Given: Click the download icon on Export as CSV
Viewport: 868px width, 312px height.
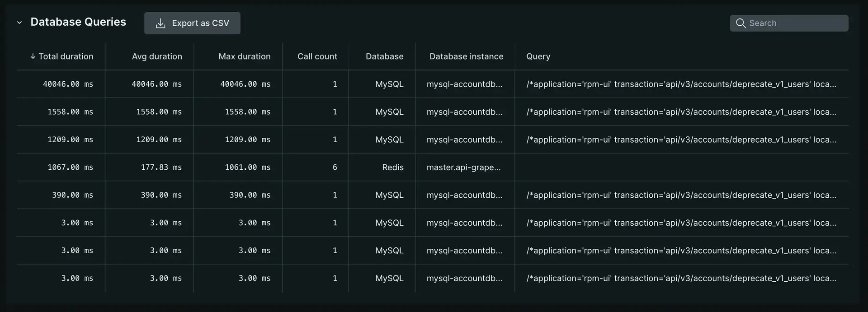Looking at the screenshot, I should 160,23.
